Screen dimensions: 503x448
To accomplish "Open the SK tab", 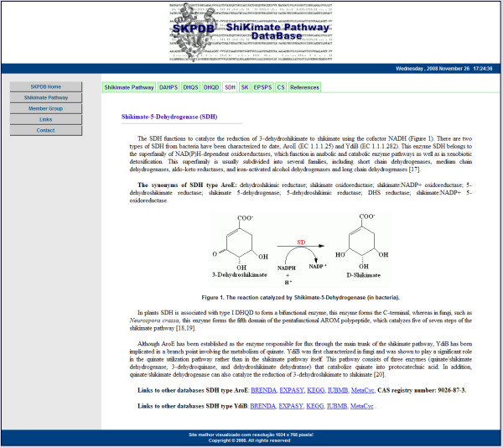I will 245,87.
